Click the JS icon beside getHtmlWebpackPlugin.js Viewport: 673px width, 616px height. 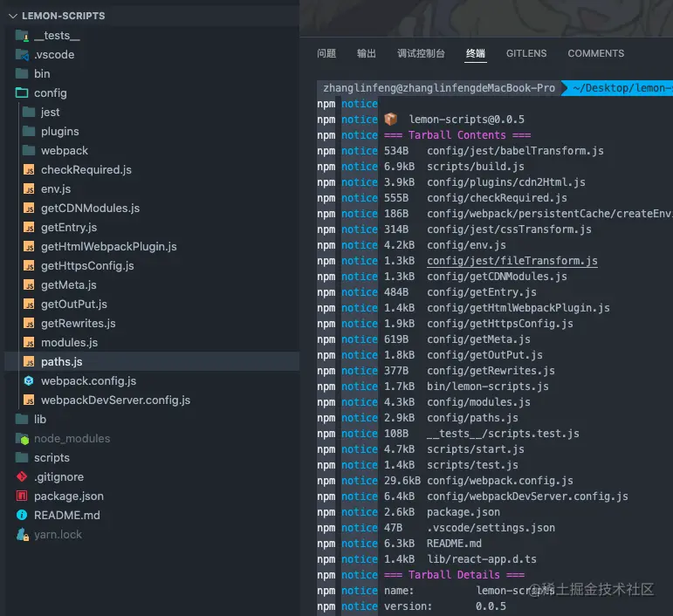coord(29,247)
